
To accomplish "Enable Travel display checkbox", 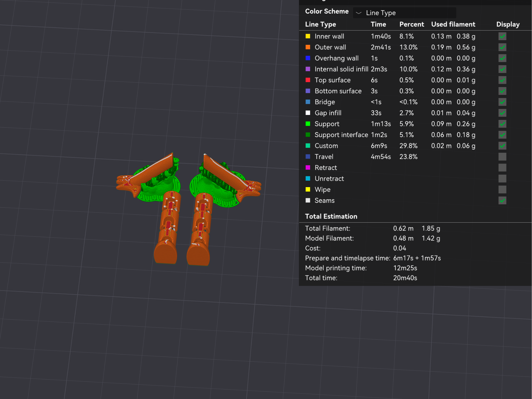I will click(x=502, y=157).
